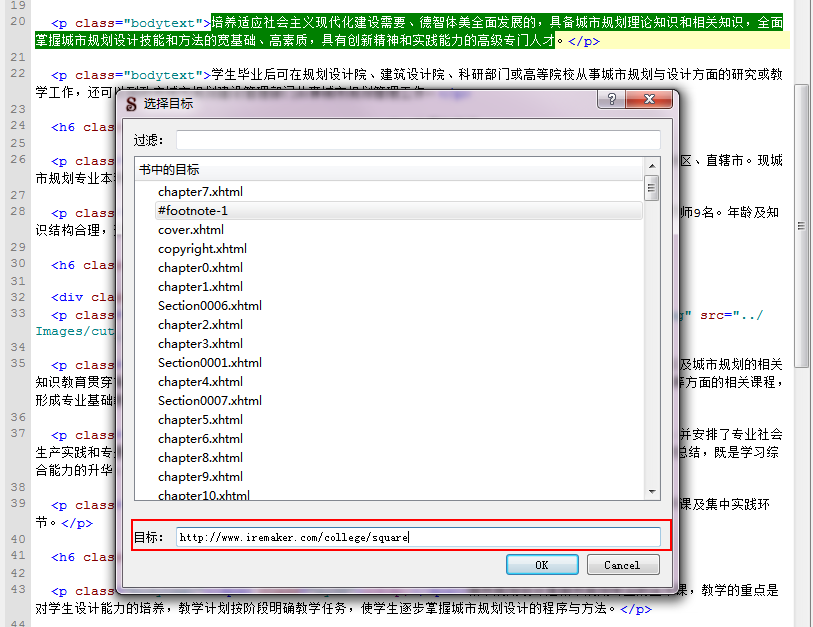Select Section0001.xhtml entry
The image size is (813, 627).
click(x=209, y=362)
